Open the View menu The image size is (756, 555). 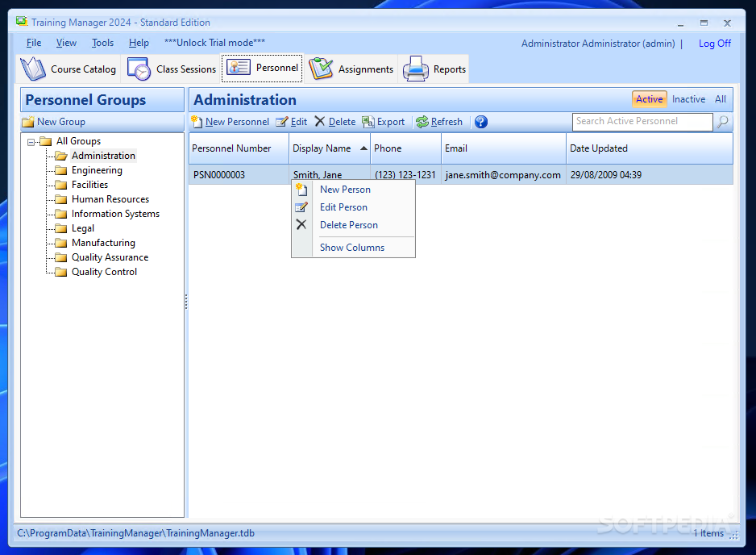point(66,43)
